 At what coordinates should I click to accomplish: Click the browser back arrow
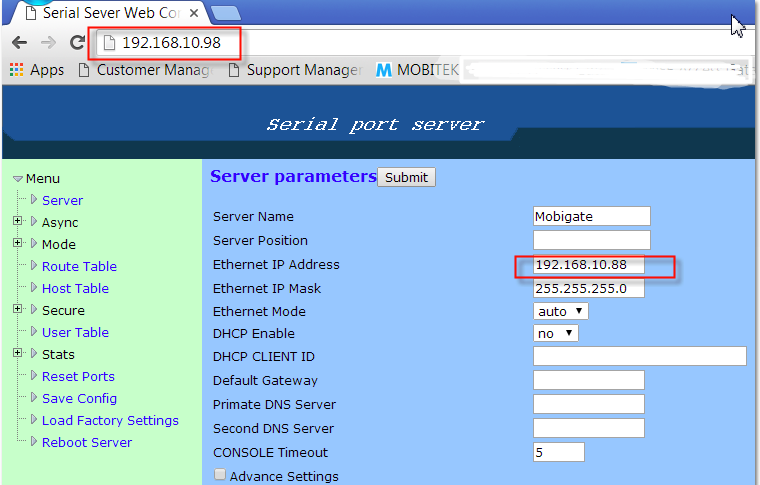[19, 43]
